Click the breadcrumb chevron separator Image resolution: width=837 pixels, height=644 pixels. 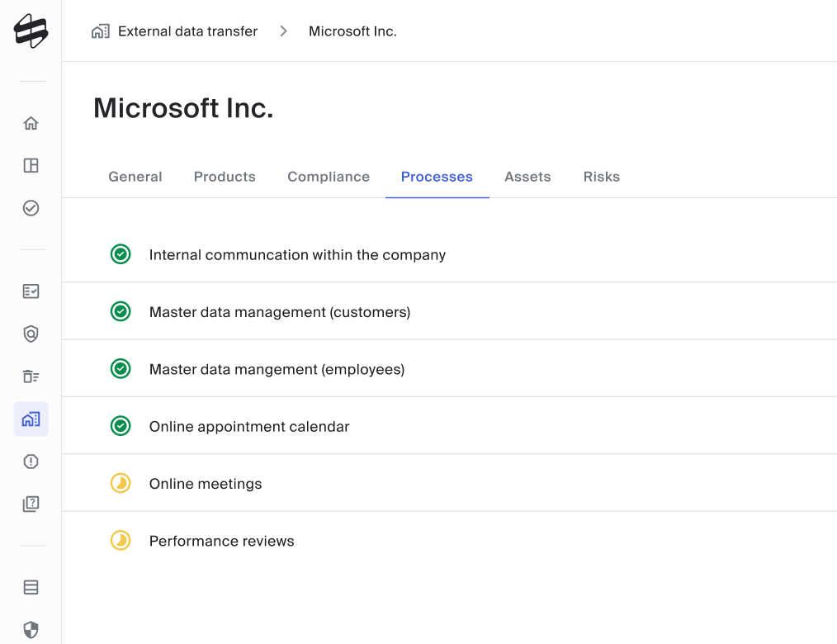[283, 31]
